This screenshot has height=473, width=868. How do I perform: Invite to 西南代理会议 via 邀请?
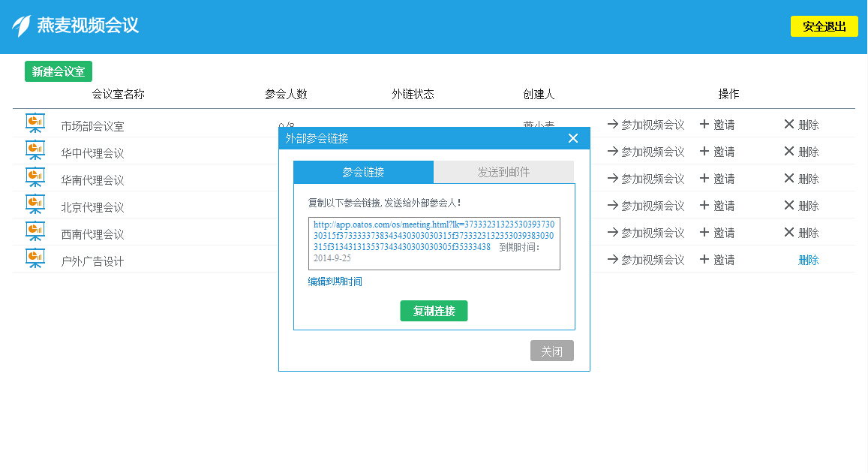716,233
